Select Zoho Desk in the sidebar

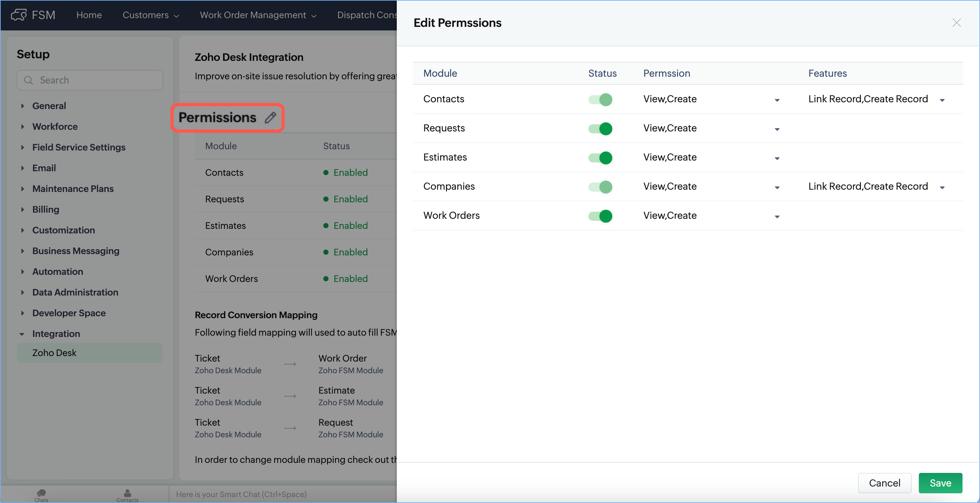click(x=54, y=353)
